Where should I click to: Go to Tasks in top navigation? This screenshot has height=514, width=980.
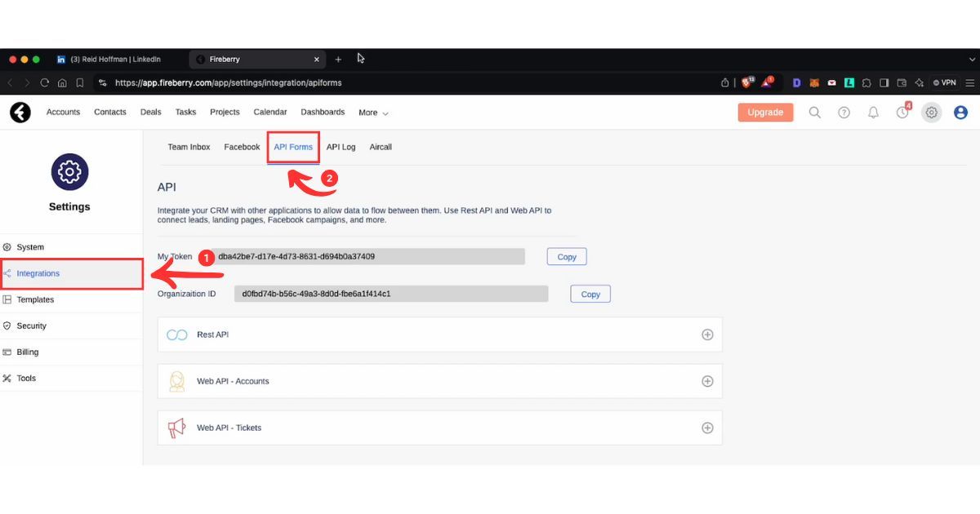pyautogui.click(x=185, y=112)
